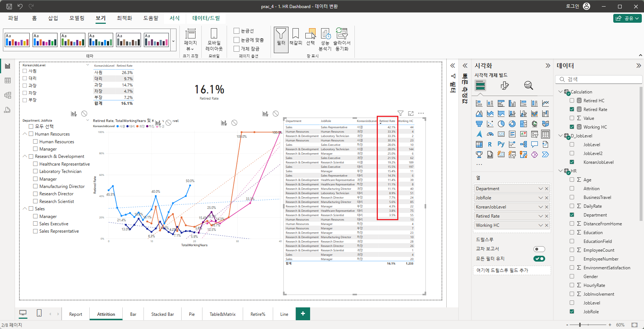The height and width of the screenshot is (329, 644).
Task: Insert an R script visual
Action: pyautogui.click(x=490, y=144)
